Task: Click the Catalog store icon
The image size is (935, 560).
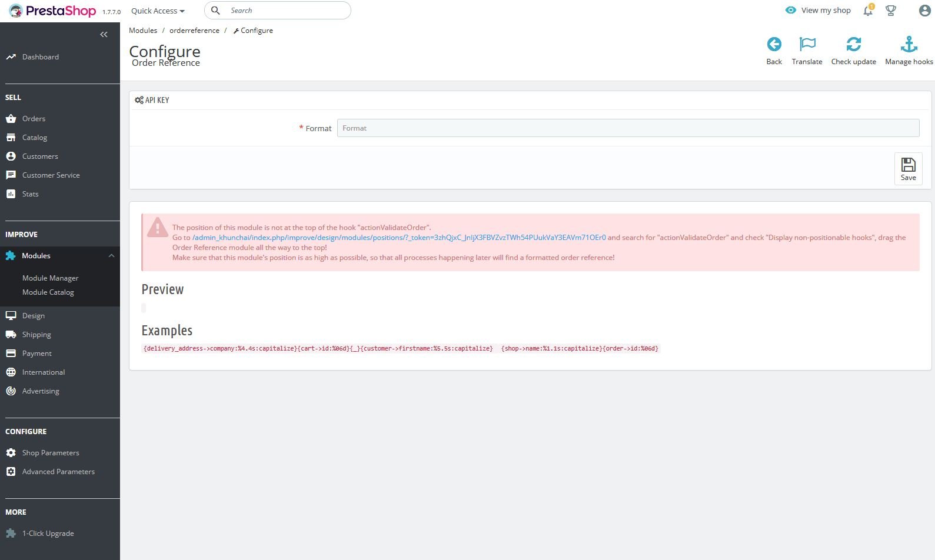Action: coord(11,138)
